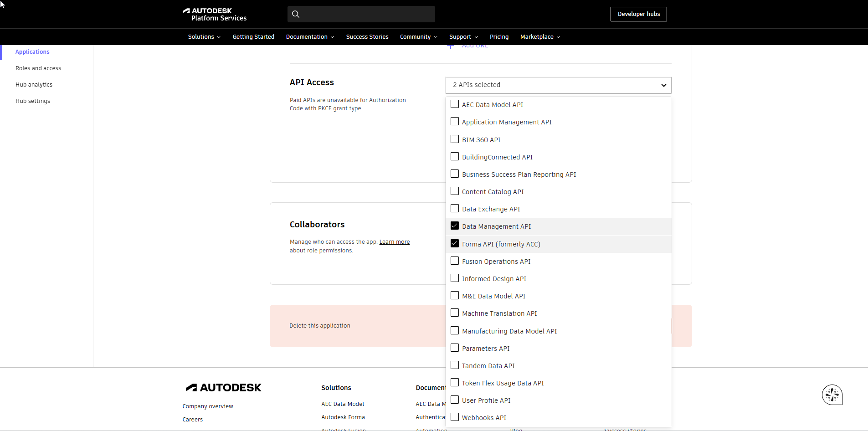The height and width of the screenshot is (431, 868).
Task: Open the Autodesk Platform Services logo
Action: point(215,14)
